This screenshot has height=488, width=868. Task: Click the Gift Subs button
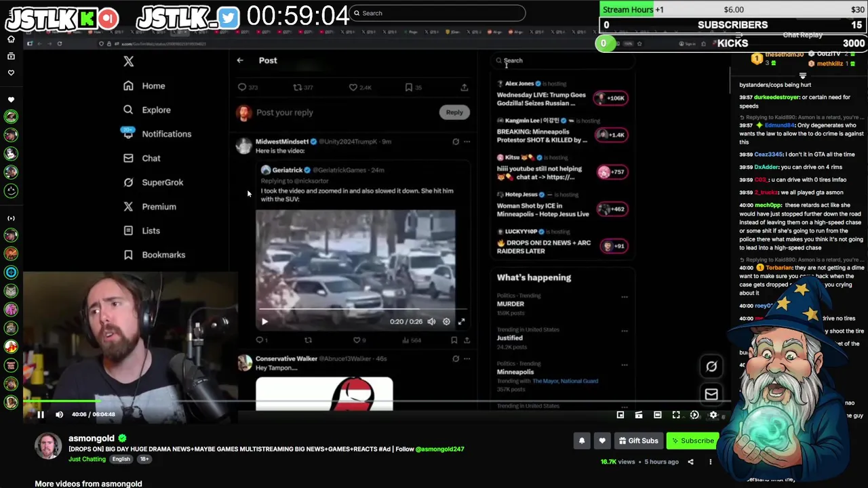pos(638,441)
